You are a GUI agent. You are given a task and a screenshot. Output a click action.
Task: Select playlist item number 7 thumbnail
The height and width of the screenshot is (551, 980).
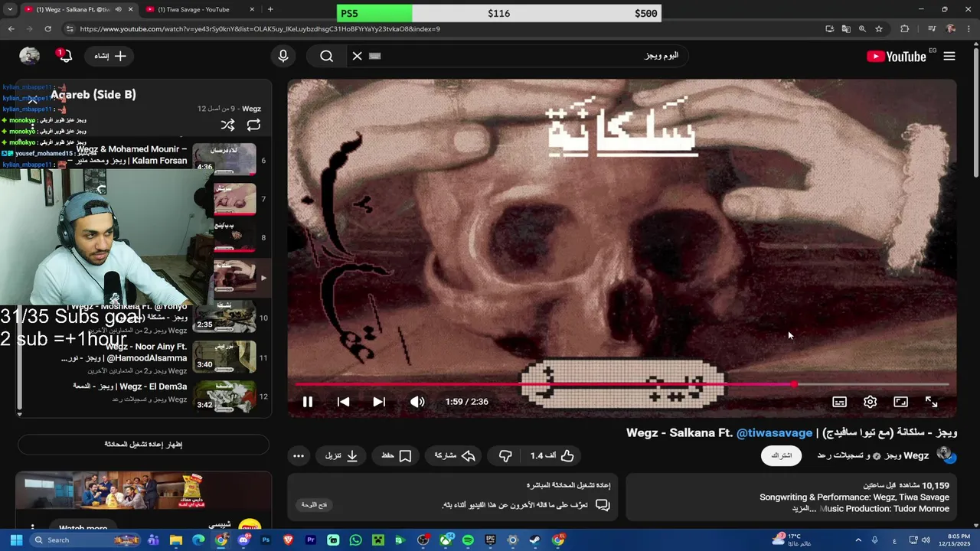click(x=234, y=199)
